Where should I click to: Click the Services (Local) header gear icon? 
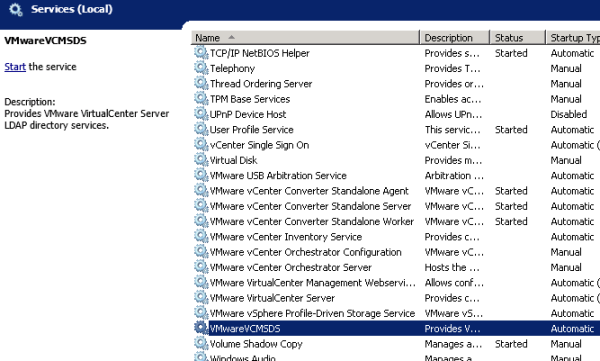pos(16,9)
